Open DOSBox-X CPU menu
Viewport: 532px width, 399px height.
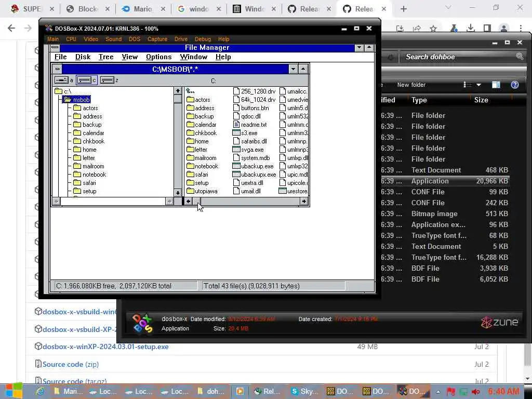(x=71, y=39)
